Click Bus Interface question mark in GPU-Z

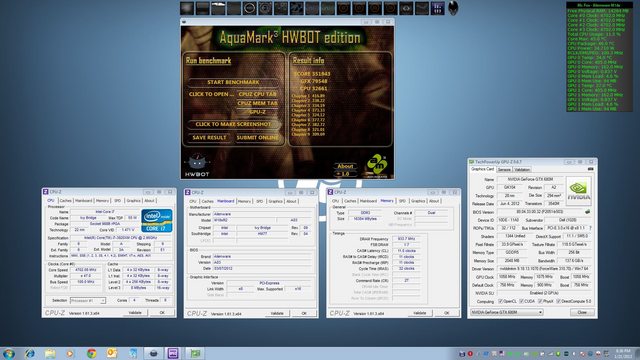590,228
